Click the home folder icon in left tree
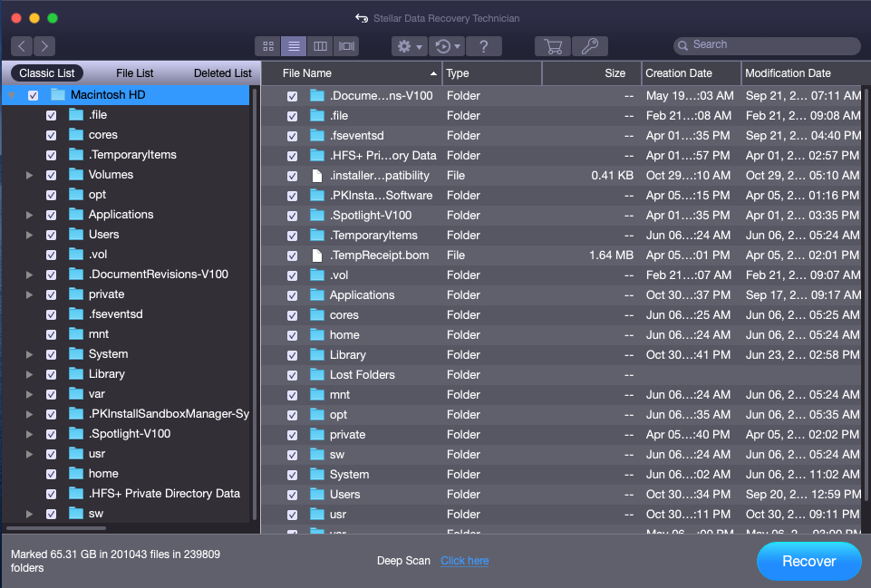Screen dimensions: 871x588 tap(76, 474)
